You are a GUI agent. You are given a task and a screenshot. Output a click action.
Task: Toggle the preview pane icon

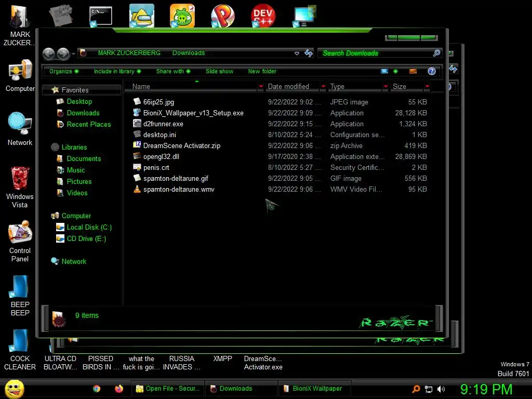[x=413, y=71]
